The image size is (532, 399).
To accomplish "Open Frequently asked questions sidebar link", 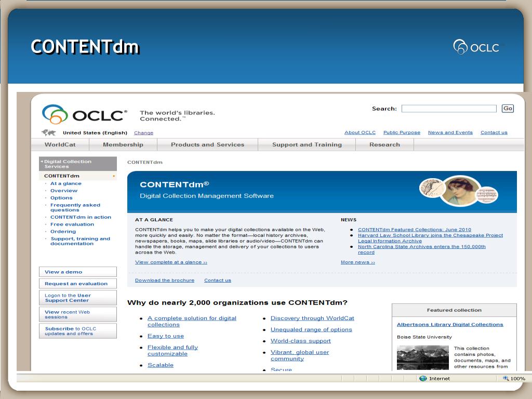I will click(x=75, y=207).
